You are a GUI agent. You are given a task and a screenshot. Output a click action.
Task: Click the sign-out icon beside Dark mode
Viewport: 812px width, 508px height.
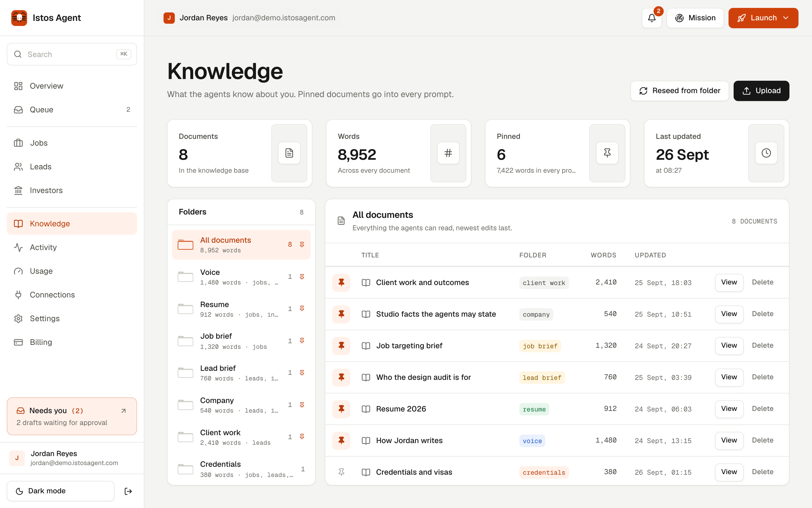click(128, 491)
